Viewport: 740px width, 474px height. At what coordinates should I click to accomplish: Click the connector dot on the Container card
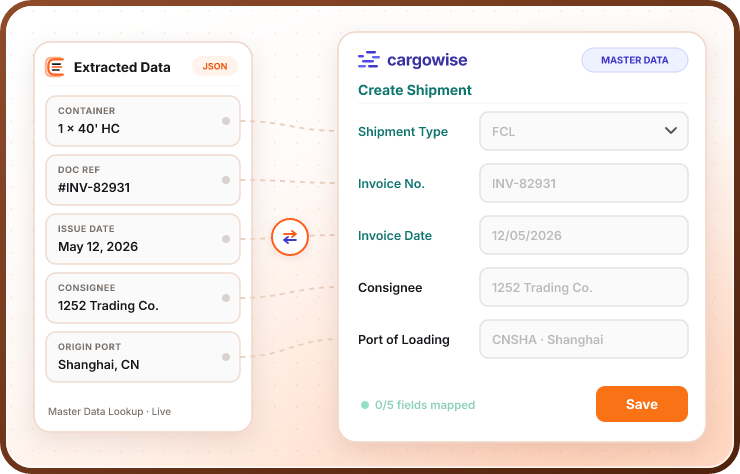tap(226, 121)
